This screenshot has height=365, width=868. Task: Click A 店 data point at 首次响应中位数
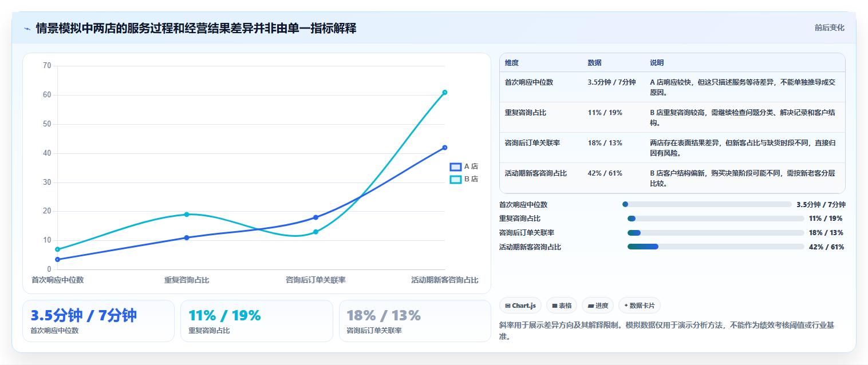point(57,259)
